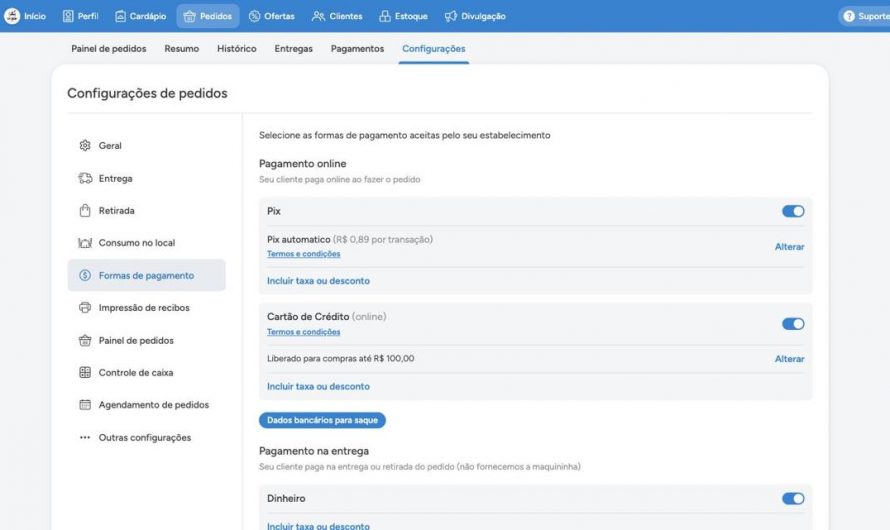Open the Divulgação menu item
The width and height of the screenshot is (890, 530).
tap(475, 16)
